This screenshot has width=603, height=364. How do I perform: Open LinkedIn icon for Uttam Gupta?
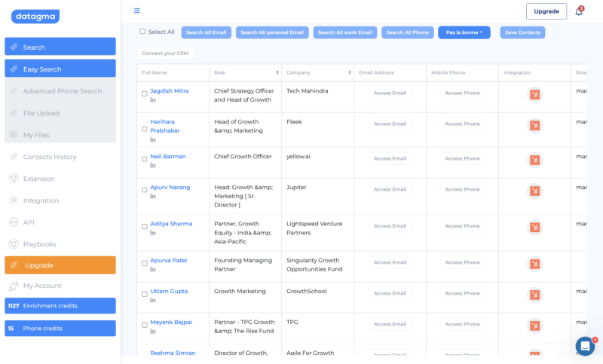153,300
